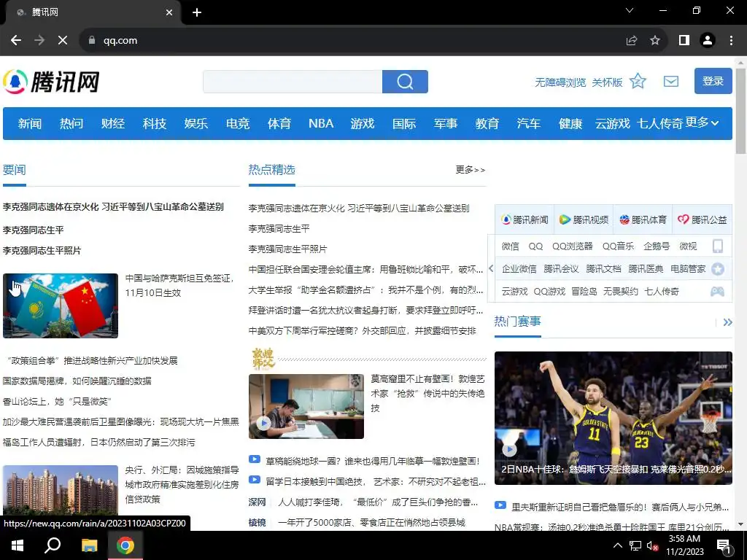Show hidden system tray icons
The height and width of the screenshot is (560, 747).
point(617,545)
